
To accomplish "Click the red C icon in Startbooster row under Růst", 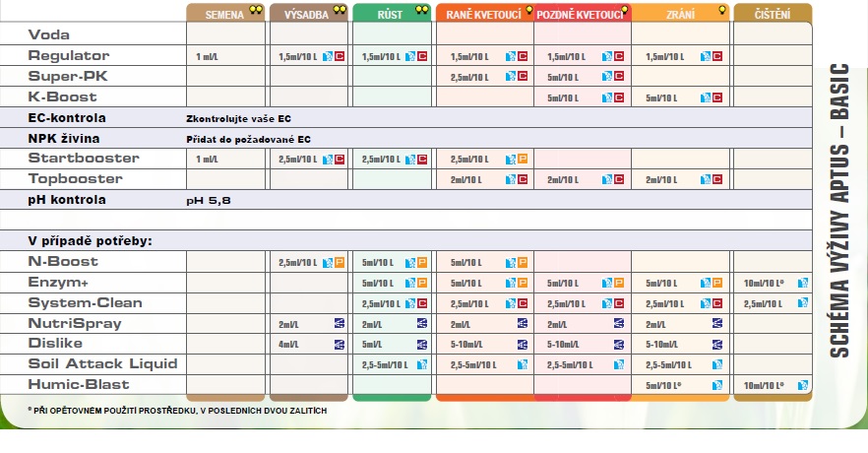I will pos(422,159).
